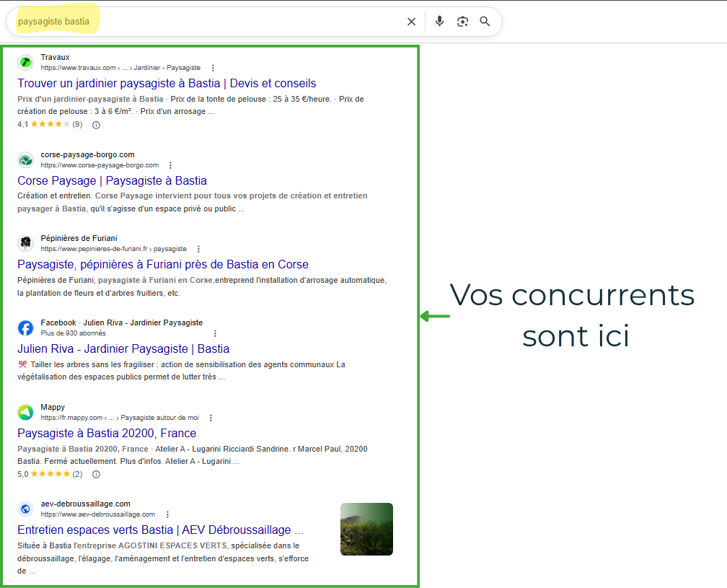Click the https://fr.mappy.com breadcrumb URL
727x588 pixels.
(x=120, y=418)
